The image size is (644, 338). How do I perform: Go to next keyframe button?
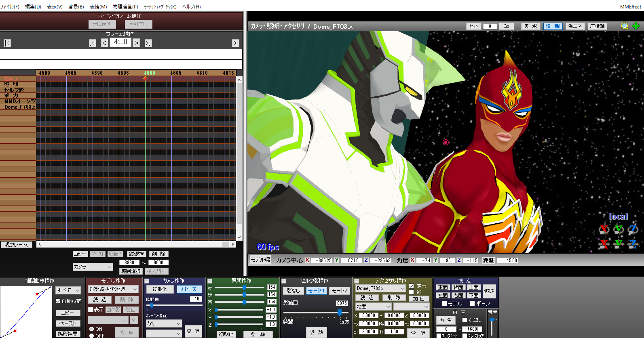coord(148,43)
